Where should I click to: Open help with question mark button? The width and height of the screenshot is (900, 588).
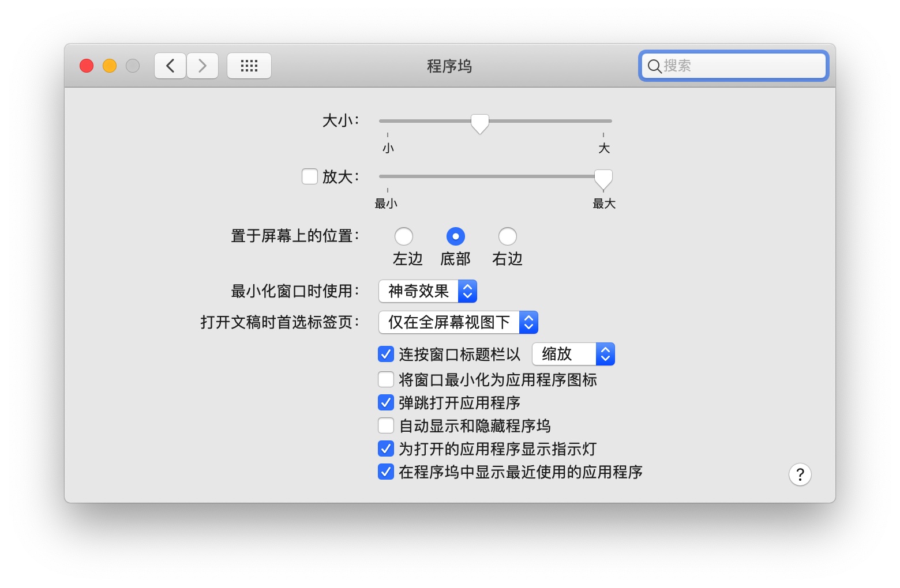click(x=800, y=474)
